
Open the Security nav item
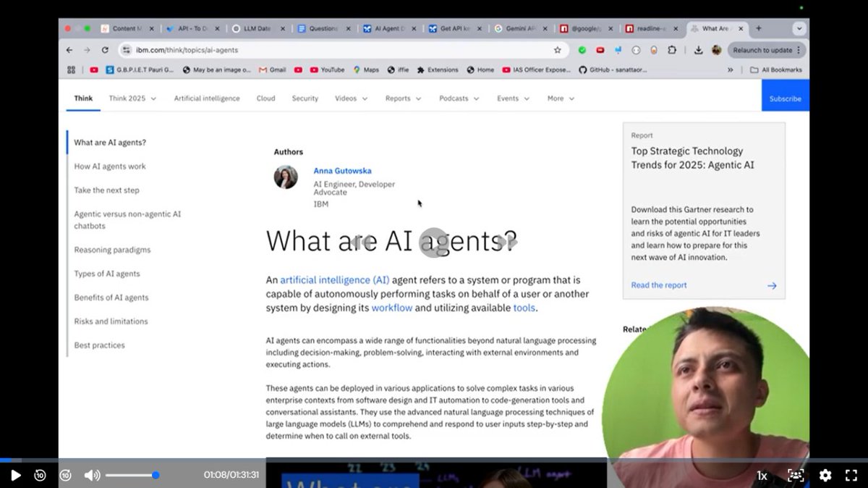(x=305, y=98)
